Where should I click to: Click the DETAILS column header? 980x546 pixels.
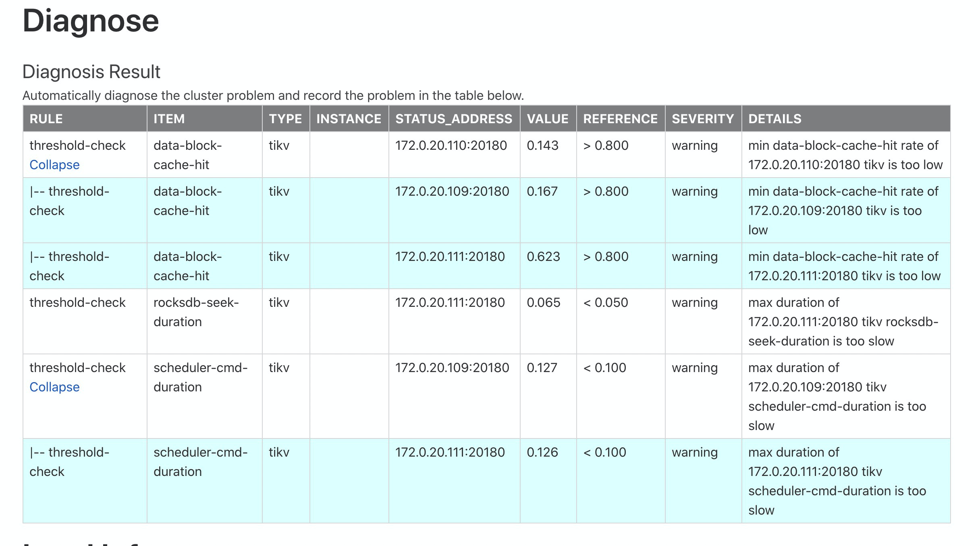point(774,119)
